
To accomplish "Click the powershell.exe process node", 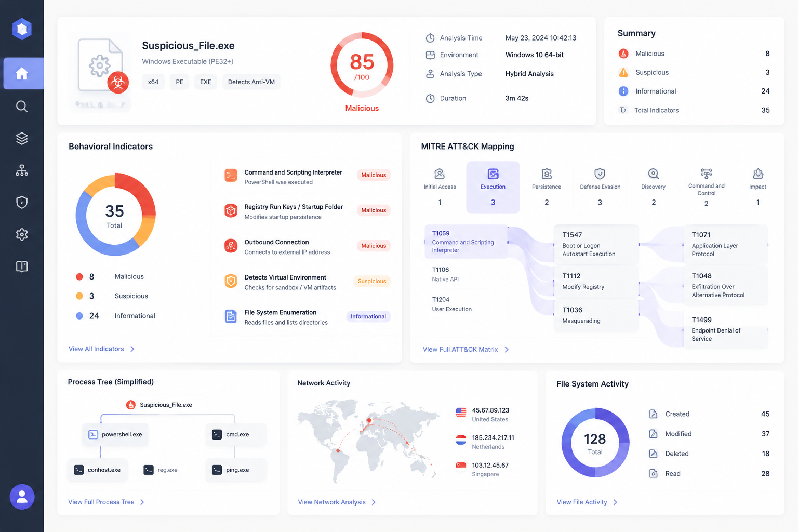I will coord(115,435).
